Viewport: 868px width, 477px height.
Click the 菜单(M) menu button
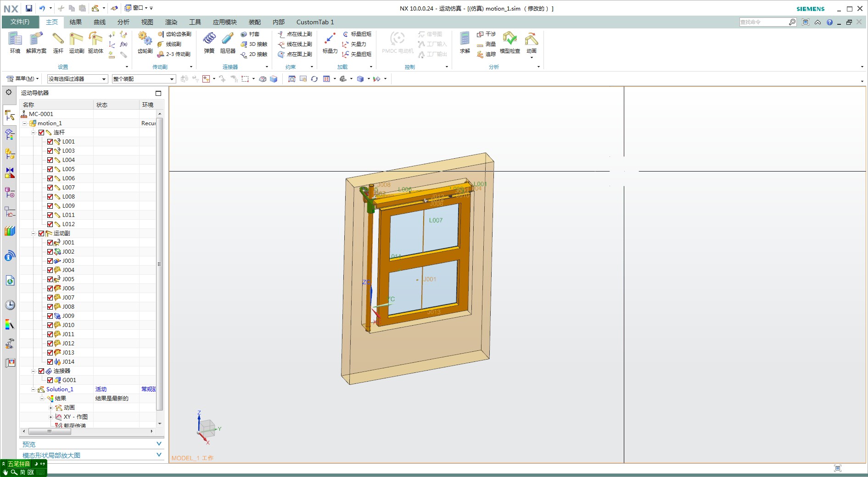pos(23,79)
